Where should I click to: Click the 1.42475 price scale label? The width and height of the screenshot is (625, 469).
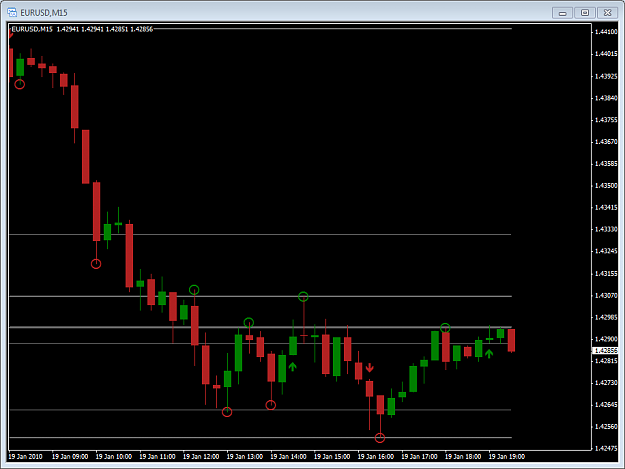click(x=606, y=449)
